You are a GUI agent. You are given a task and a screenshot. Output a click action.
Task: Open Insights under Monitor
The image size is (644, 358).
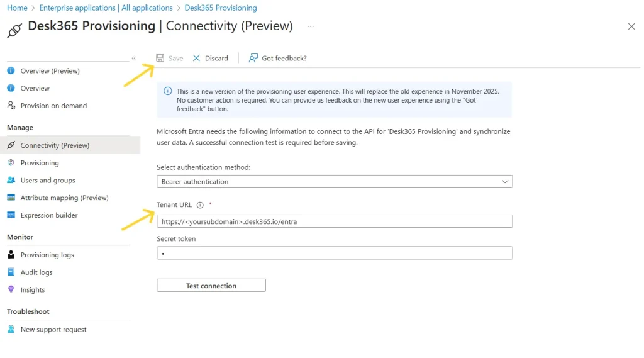[x=33, y=290]
